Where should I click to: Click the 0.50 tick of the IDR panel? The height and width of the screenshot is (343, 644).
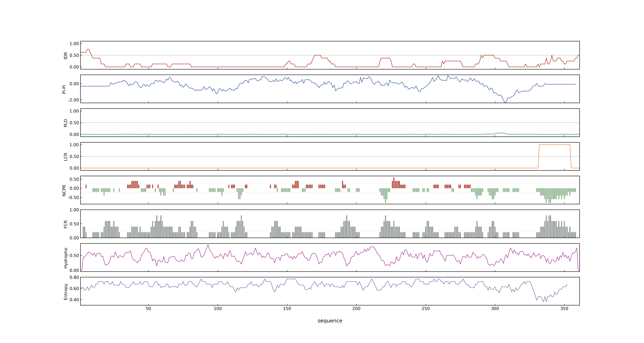(x=74, y=55)
